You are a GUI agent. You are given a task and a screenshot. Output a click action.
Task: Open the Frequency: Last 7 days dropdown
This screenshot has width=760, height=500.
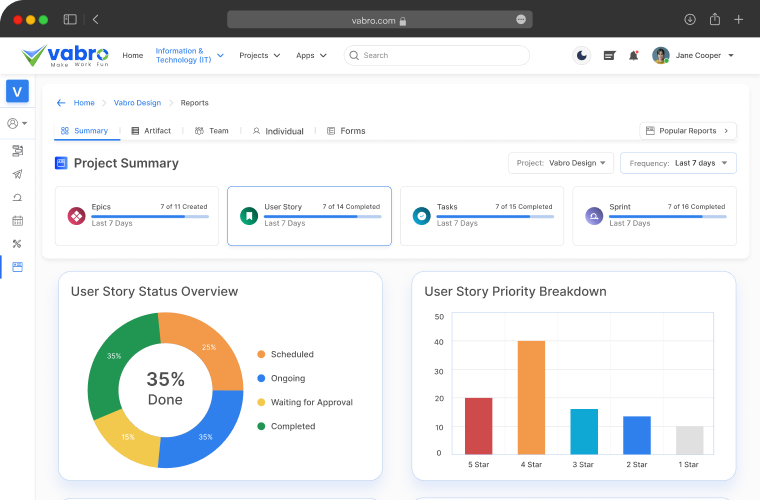click(x=678, y=163)
